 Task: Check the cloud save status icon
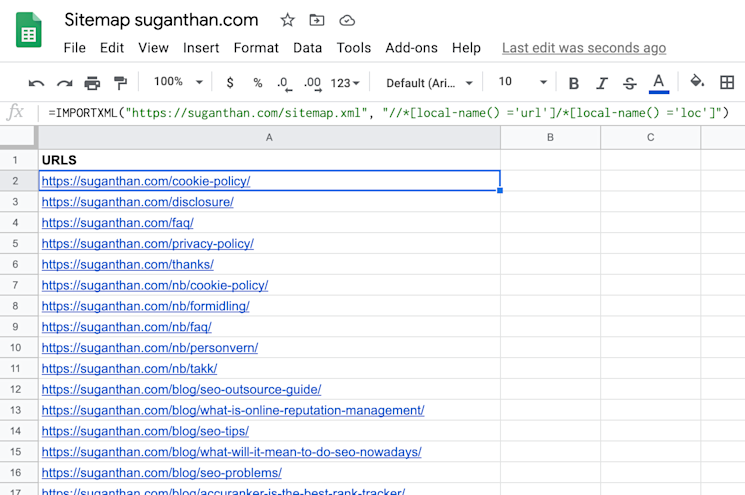tap(347, 20)
